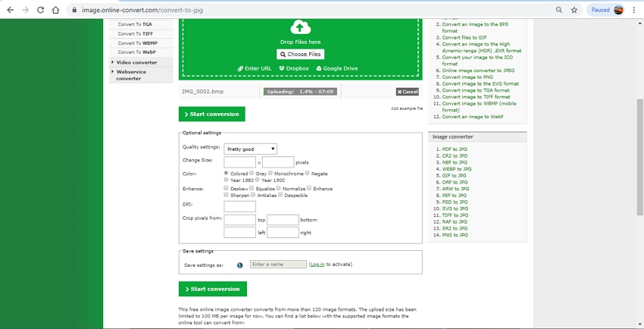
Task: Click the cloud upload icon
Action: click(300, 27)
